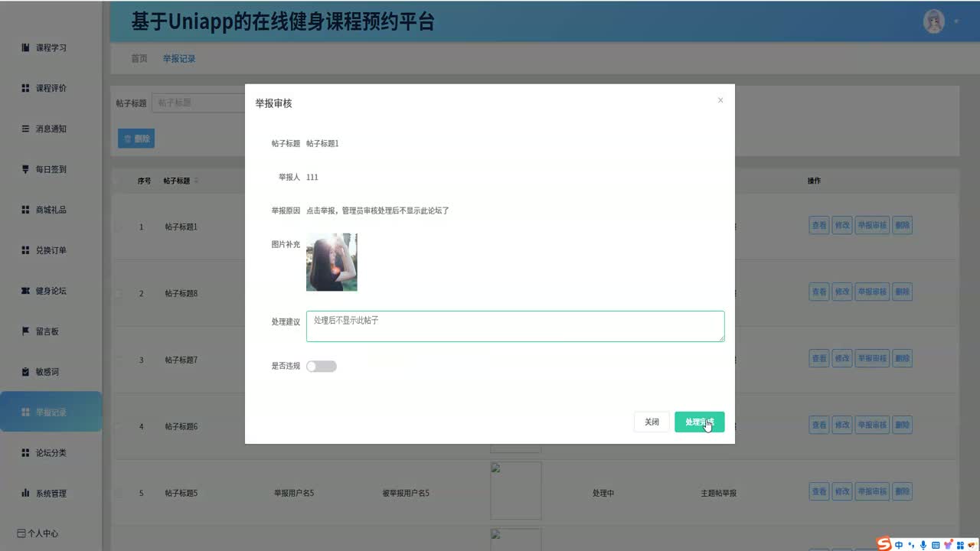Click 修改 for row 帖子标题8

(842, 292)
